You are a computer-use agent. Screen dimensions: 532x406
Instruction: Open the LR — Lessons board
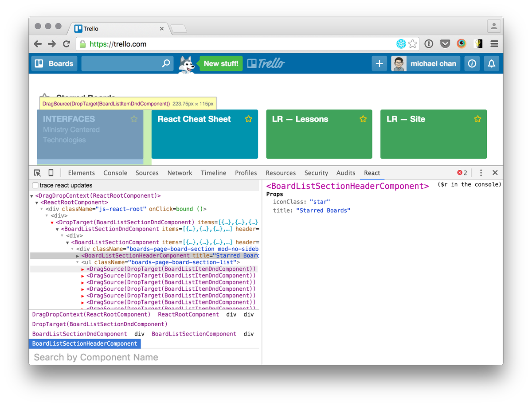tap(319, 134)
